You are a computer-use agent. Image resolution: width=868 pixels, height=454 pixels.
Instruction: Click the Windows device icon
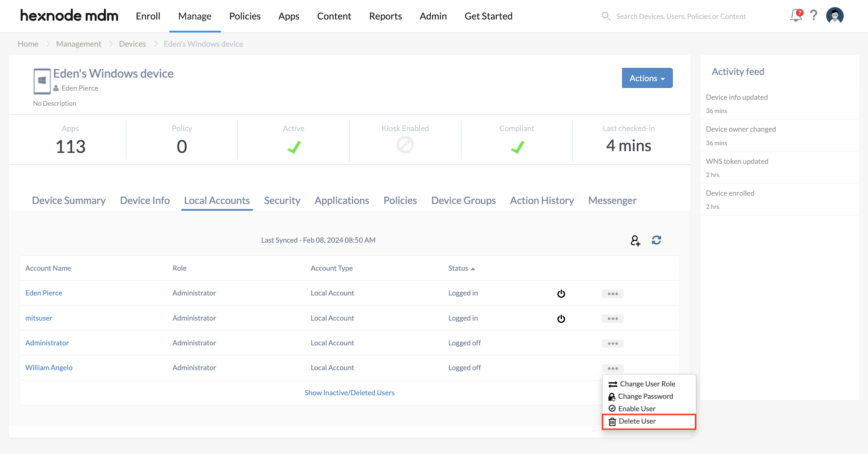click(x=42, y=81)
